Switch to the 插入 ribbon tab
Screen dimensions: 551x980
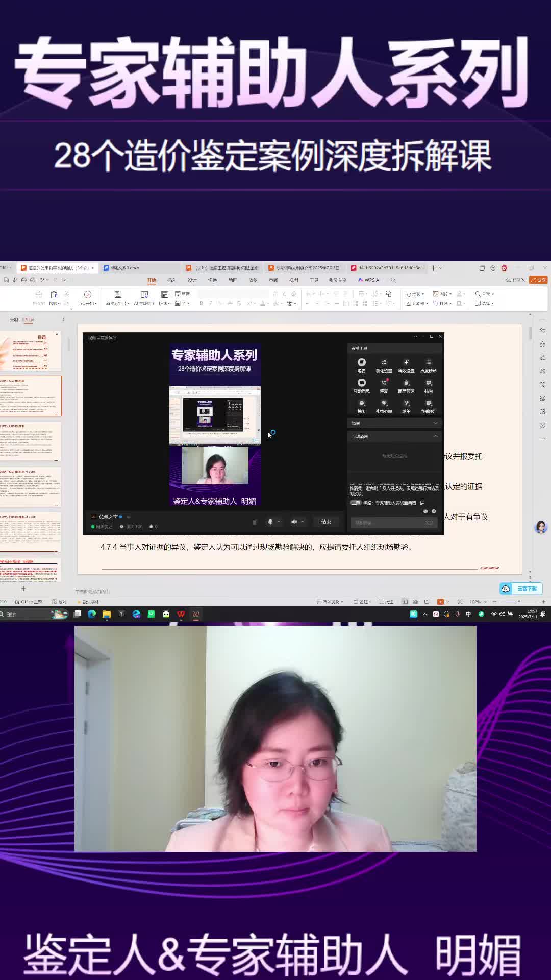coord(171,280)
